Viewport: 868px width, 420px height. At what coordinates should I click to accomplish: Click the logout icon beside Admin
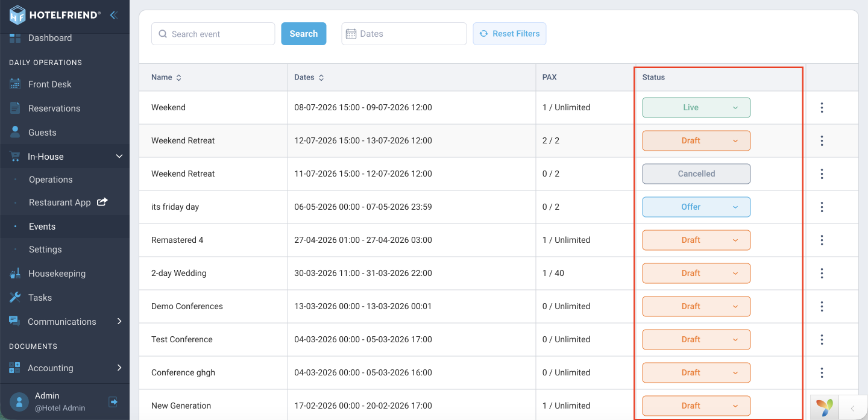click(113, 401)
